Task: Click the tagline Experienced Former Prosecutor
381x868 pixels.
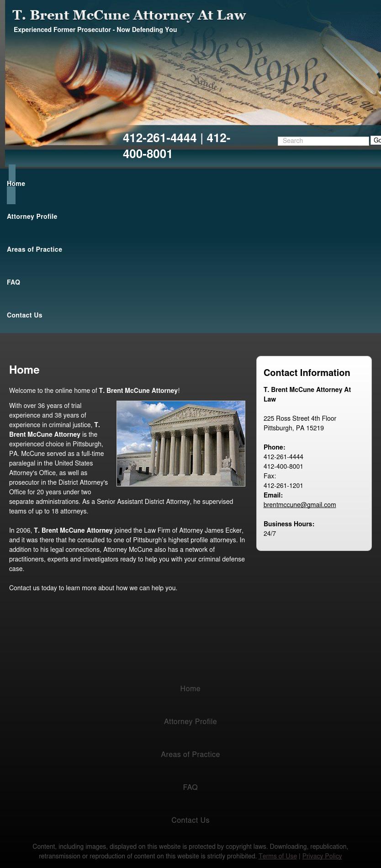Action: [x=95, y=30]
